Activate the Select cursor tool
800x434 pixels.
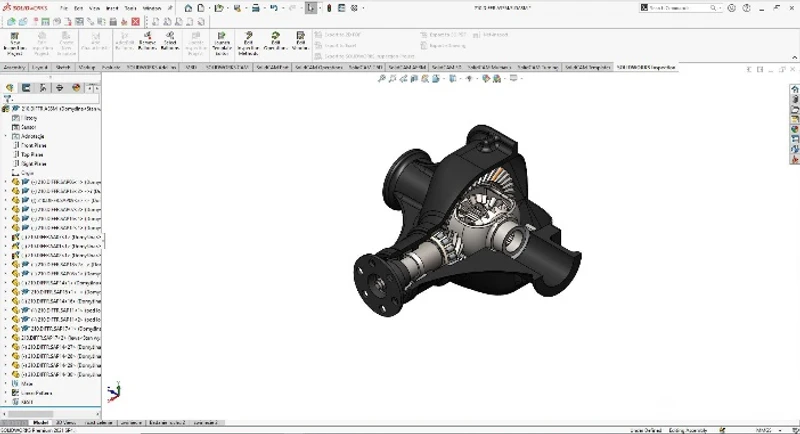[311, 8]
